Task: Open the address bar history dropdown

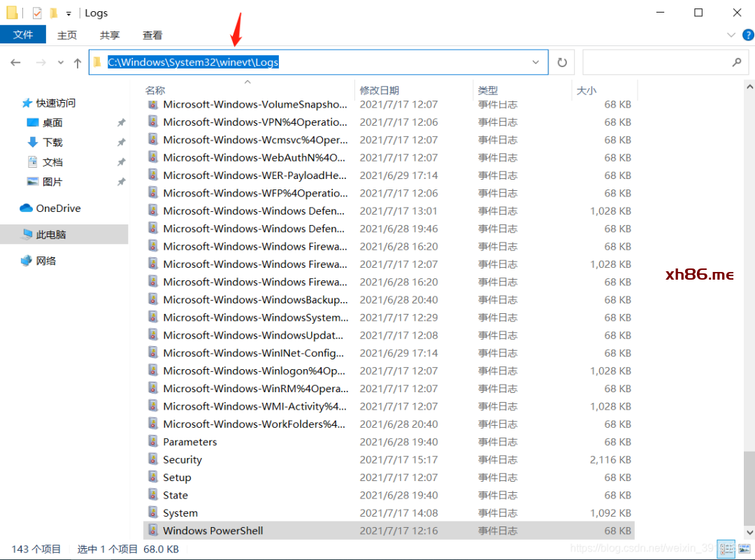Action: pos(535,63)
